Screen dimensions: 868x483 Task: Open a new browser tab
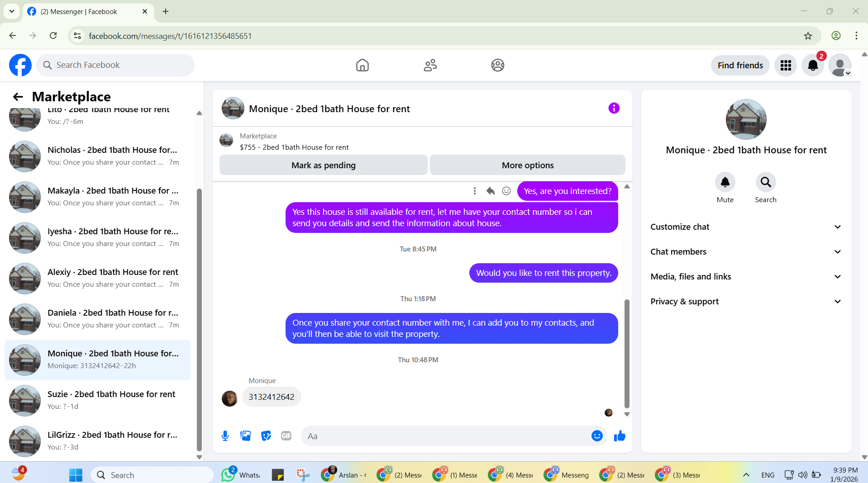point(166,11)
